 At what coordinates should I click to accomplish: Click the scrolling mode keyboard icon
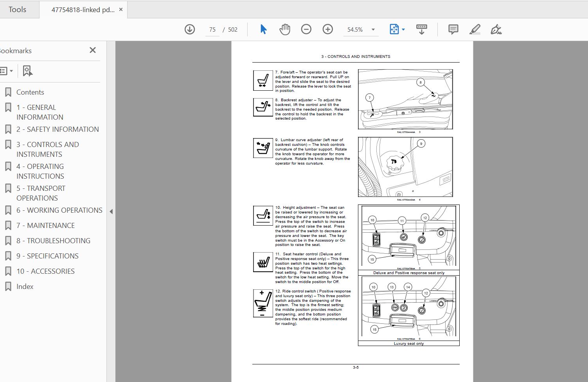click(x=422, y=29)
